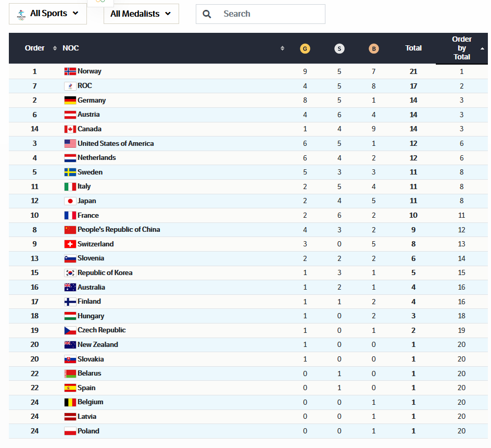Sort the table by NOC arrows

coord(282,48)
